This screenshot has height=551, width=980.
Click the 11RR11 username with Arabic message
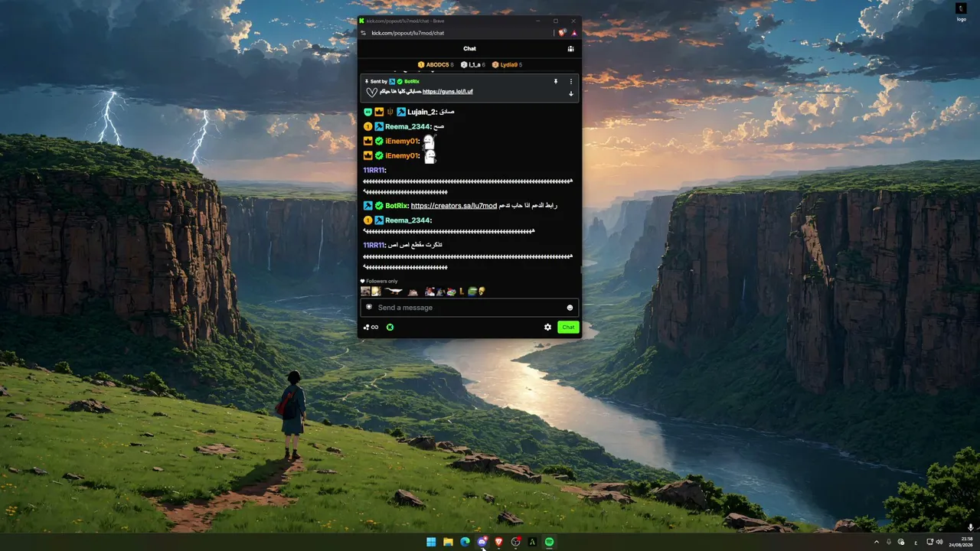click(373, 245)
